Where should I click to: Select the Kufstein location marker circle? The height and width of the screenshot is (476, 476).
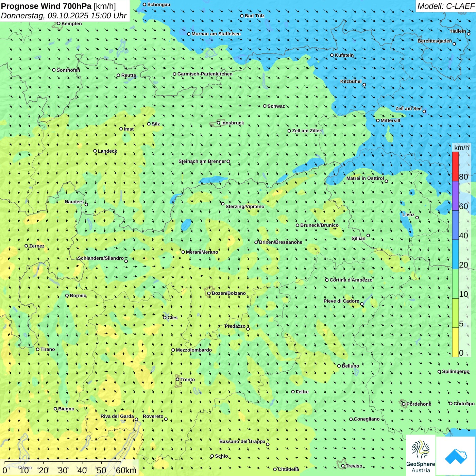332,55
